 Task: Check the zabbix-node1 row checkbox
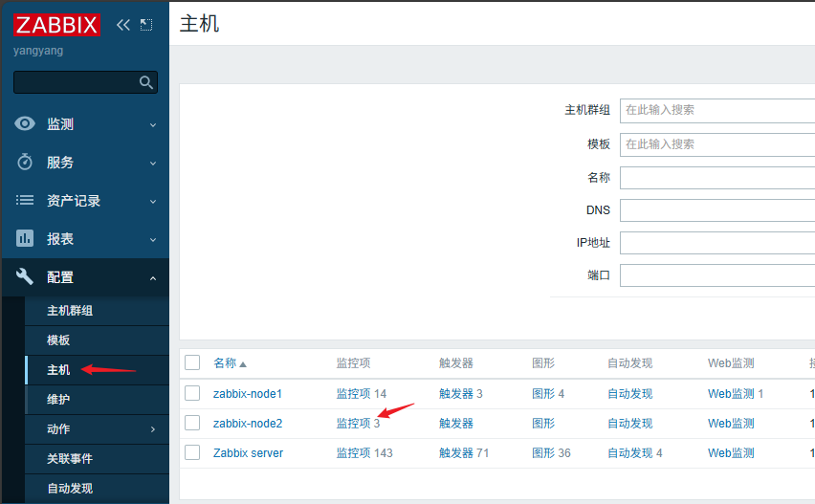[x=192, y=393]
